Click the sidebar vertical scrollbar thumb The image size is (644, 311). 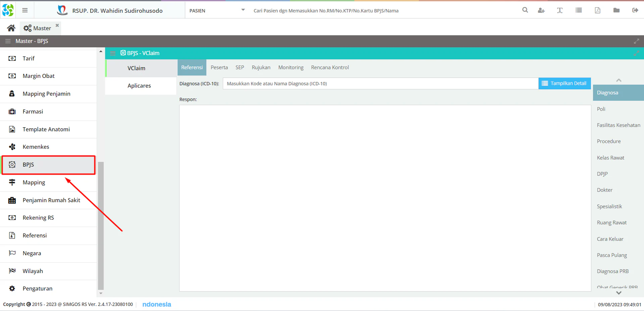pyautogui.click(x=101, y=226)
